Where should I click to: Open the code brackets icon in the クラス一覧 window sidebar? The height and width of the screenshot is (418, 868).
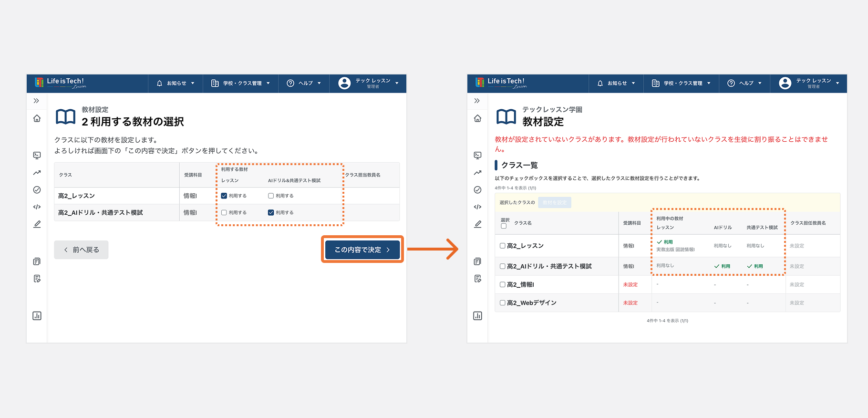click(x=477, y=207)
